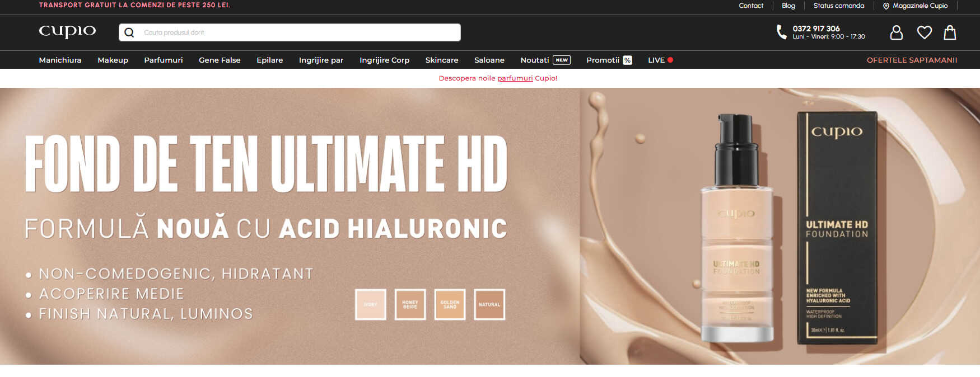980x377 pixels.
Task: Click the Magazinele Cupio location pin
Action: (x=886, y=6)
